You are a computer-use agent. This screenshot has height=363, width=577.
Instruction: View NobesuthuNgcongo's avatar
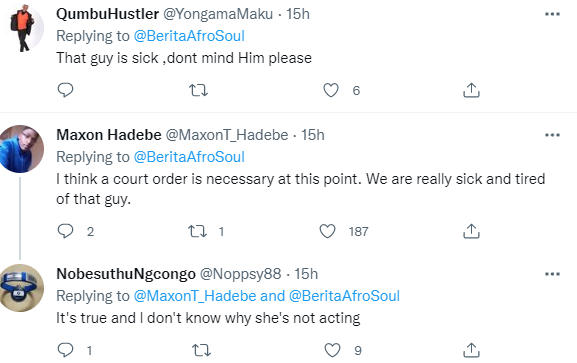pyautogui.click(x=21, y=288)
